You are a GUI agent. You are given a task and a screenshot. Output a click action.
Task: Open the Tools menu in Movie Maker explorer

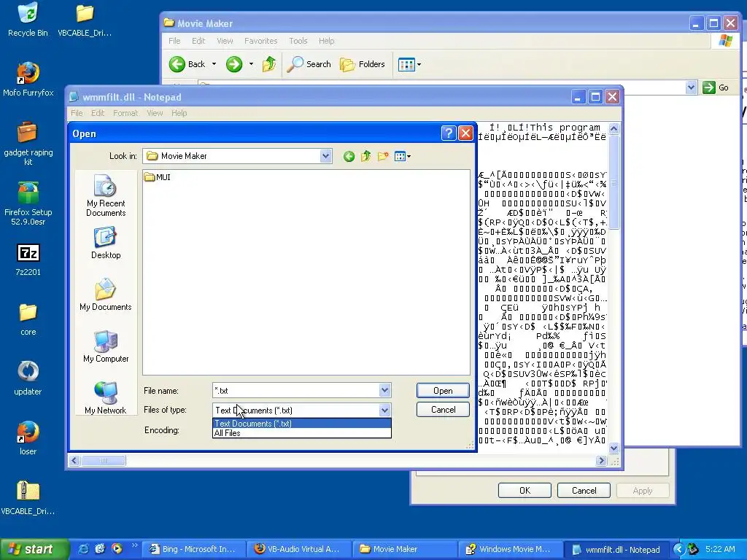click(x=298, y=41)
